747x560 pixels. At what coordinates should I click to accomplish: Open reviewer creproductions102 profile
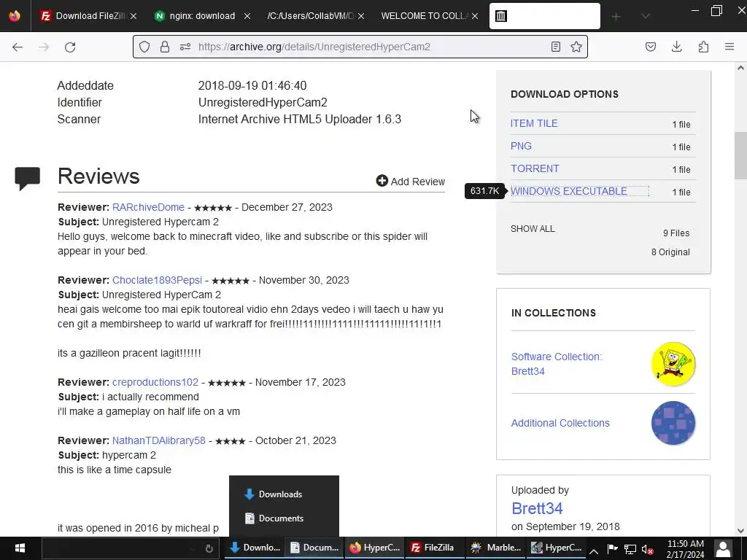155,382
